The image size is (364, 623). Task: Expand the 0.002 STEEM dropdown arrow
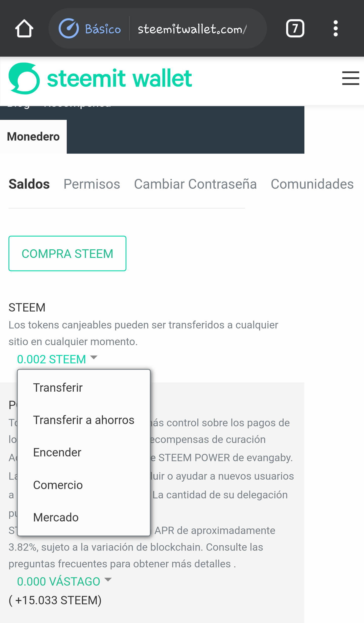pyautogui.click(x=94, y=357)
